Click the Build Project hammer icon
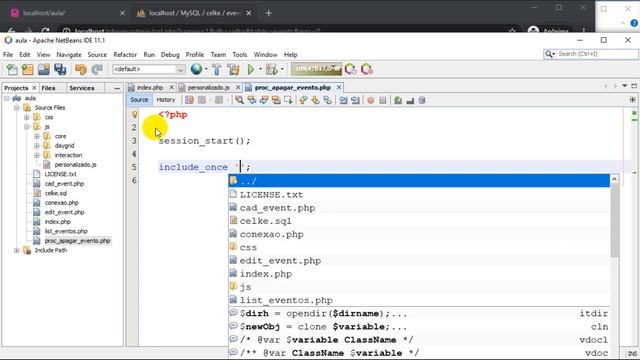 click(217, 69)
